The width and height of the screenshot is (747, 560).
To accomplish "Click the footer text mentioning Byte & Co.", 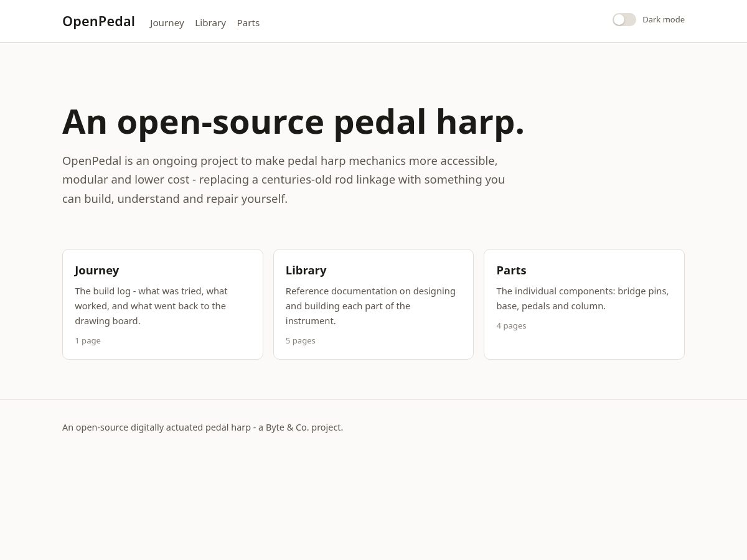I will 202,427.
